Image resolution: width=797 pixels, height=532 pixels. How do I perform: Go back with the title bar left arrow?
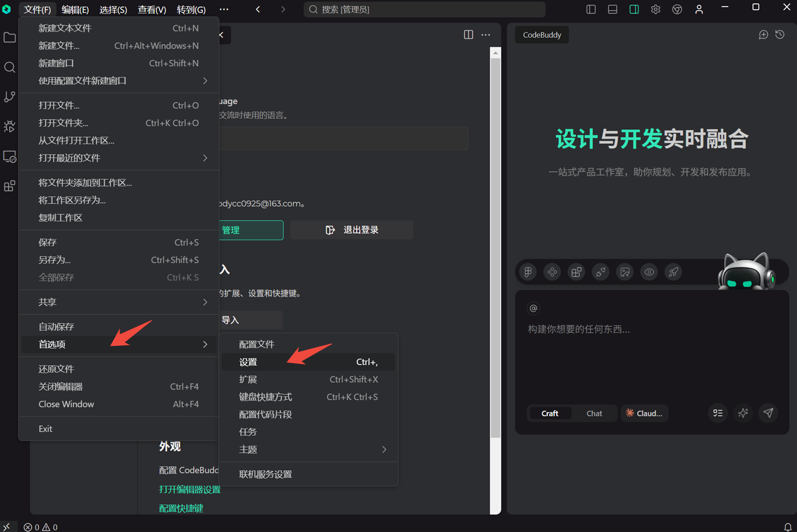coord(258,9)
